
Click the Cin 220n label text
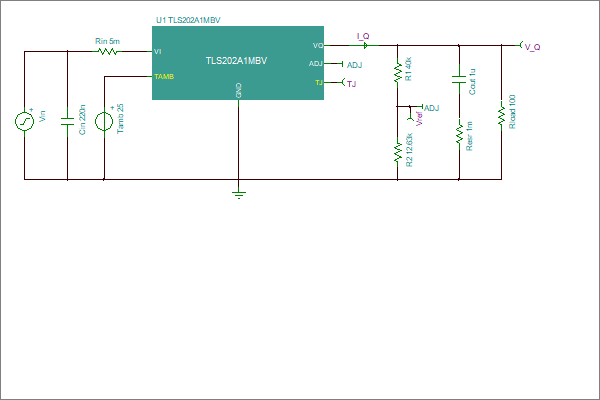click(82, 119)
